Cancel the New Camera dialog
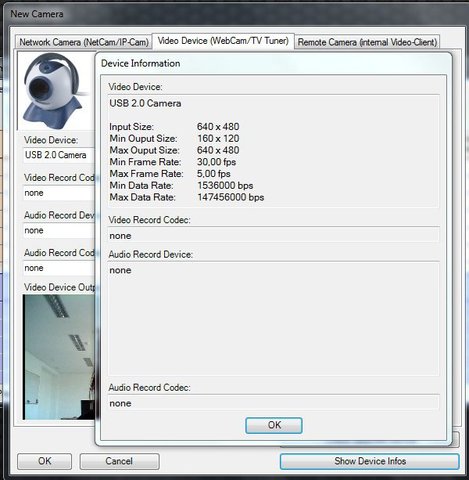Viewport: 469px width, 480px height. click(119, 461)
